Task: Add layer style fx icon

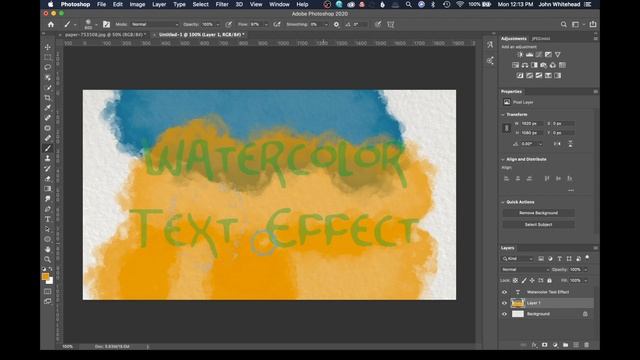Action: click(x=534, y=345)
